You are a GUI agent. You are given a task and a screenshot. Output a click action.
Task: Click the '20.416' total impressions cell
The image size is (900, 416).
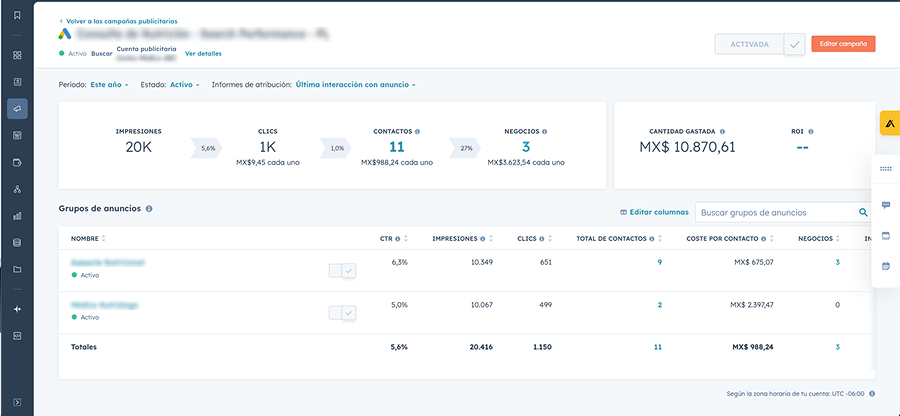tap(481, 347)
